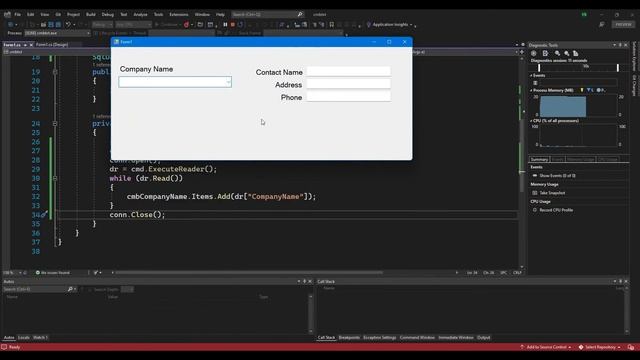Click the Visual Studio search box
This screenshot has height=360, width=640.
[267, 14]
